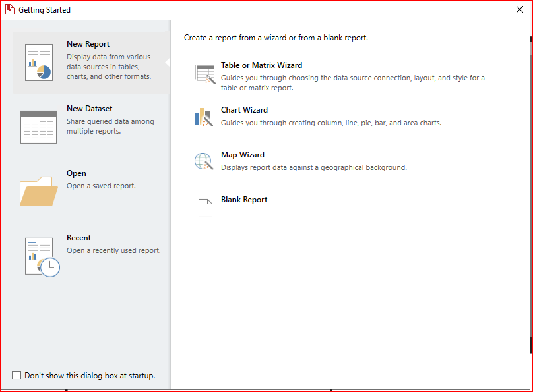
Task: Enable Don't show this dialog box checkbox
Action: point(16,376)
